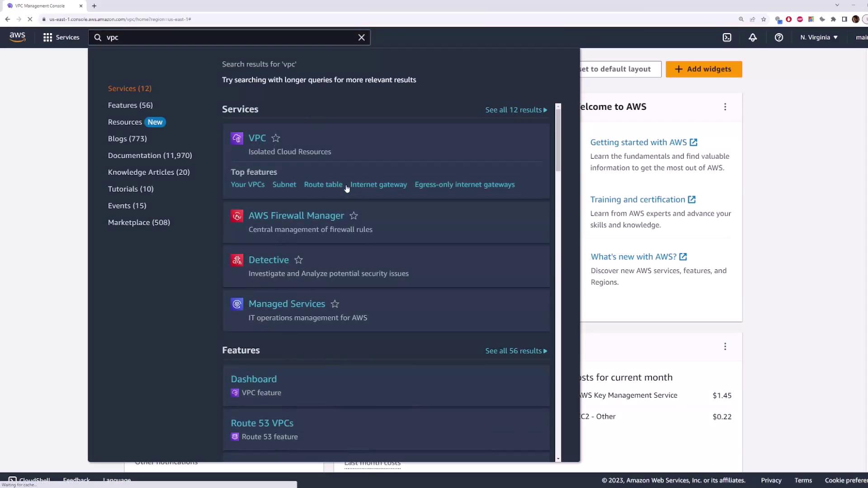Click the Detective service icon
Image resolution: width=868 pixels, height=488 pixels.
tap(237, 260)
